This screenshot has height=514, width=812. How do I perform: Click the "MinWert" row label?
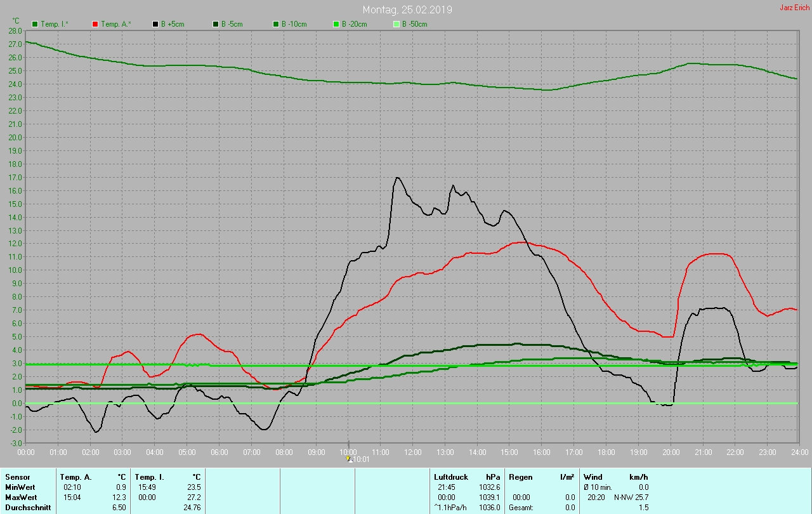coord(19,487)
